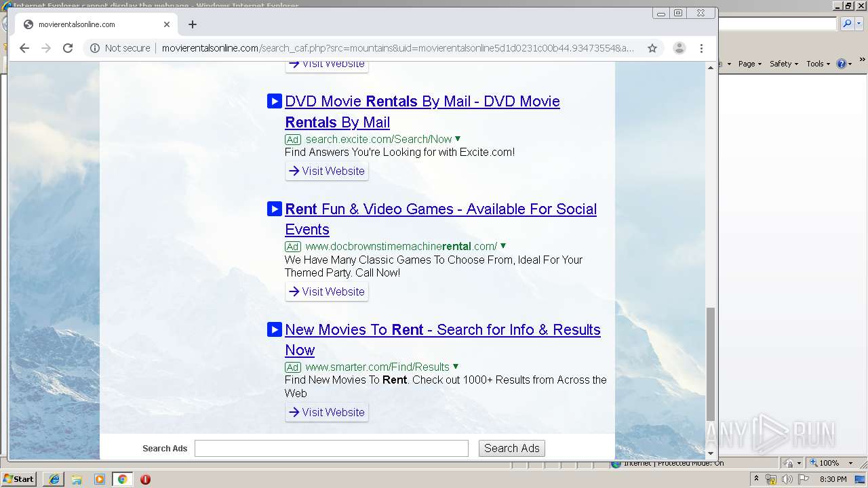Reload the movierentalsonline.com page
Viewport: 868px width, 488px height.
pyautogui.click(x=68, y=48)
